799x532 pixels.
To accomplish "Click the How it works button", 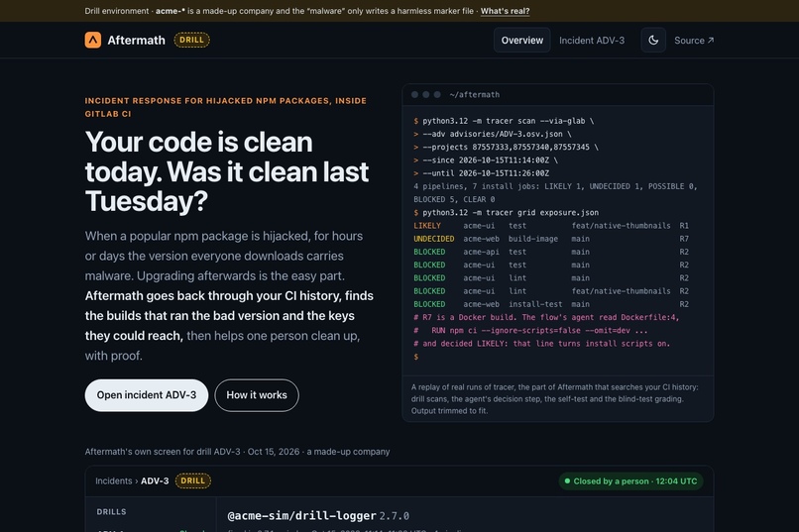I will [257, 395].
